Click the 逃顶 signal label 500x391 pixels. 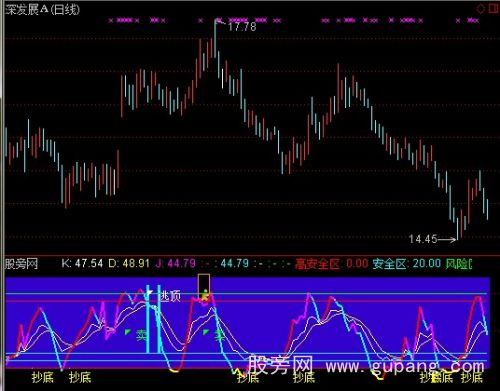tap(170, 296)
